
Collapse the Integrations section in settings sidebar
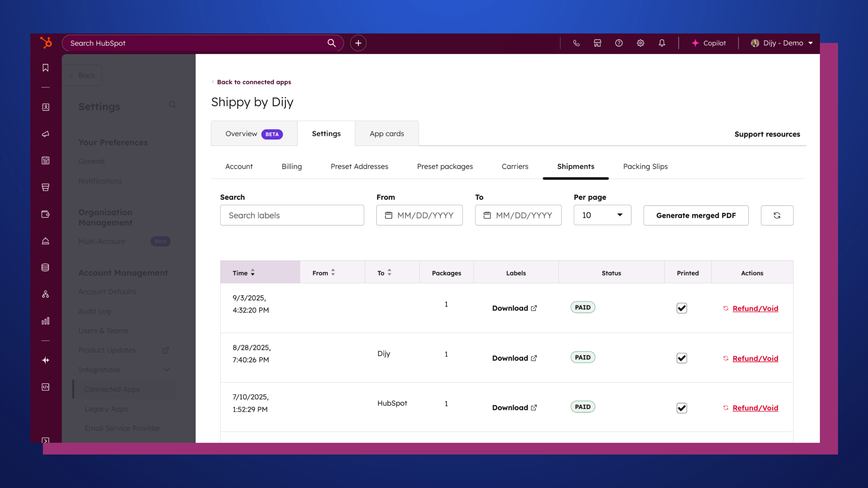click(167, 370)
